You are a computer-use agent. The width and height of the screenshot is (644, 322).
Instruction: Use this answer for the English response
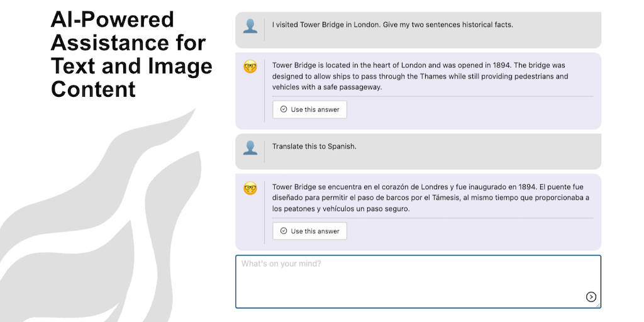[x=309, y=109]
